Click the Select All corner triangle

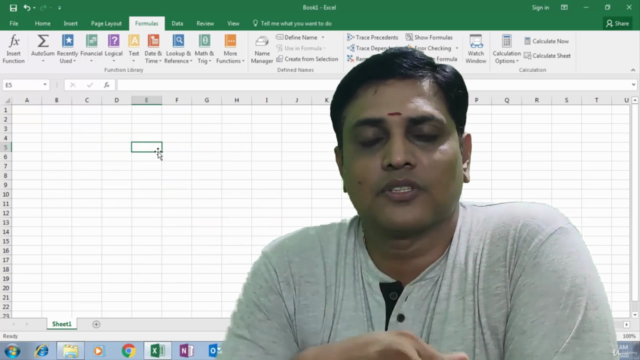pos(7,100)
